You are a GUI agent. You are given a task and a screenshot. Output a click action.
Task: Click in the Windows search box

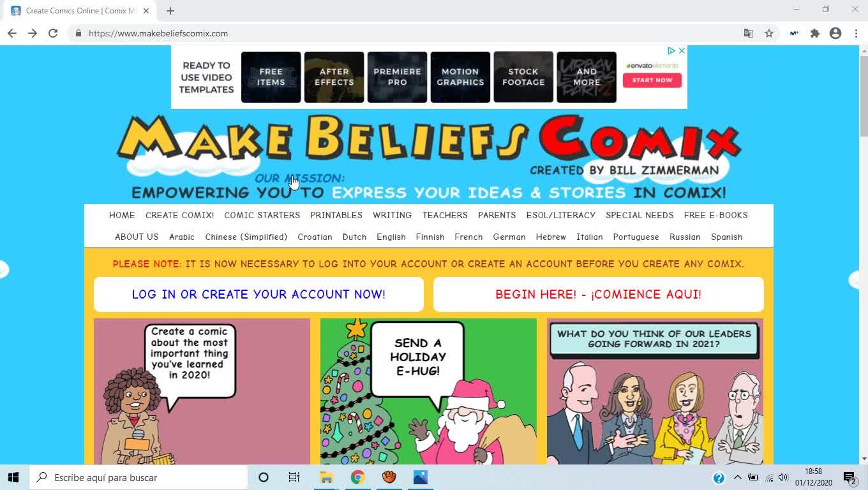tap(138, 477)
